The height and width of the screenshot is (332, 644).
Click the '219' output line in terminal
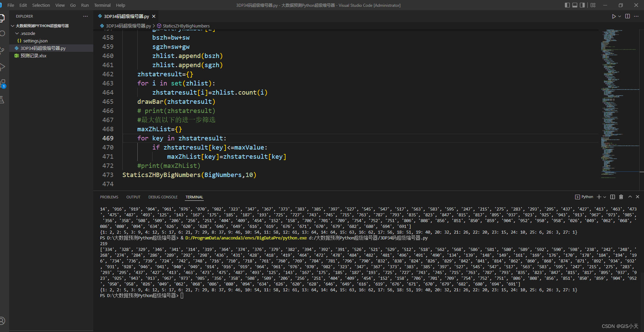point(104,244)
